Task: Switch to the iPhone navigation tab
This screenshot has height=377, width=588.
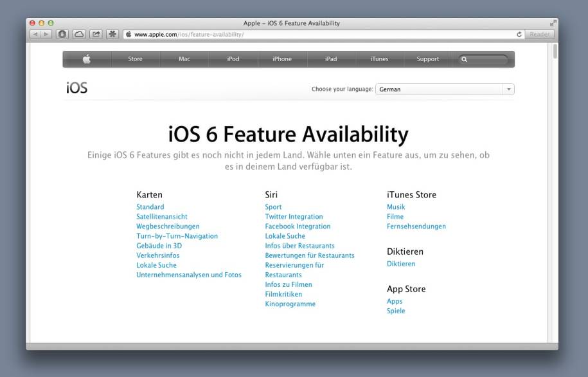Action: pos(282,59)
